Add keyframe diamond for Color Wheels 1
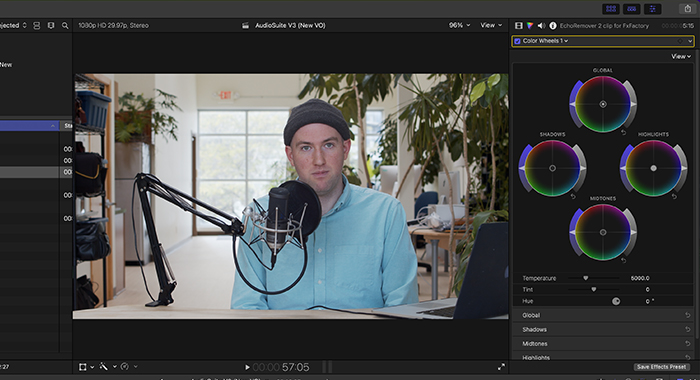 pos(680,41)
